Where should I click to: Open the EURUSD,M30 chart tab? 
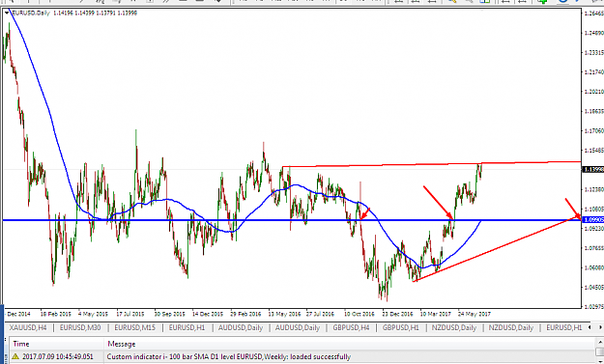(80, 328)
